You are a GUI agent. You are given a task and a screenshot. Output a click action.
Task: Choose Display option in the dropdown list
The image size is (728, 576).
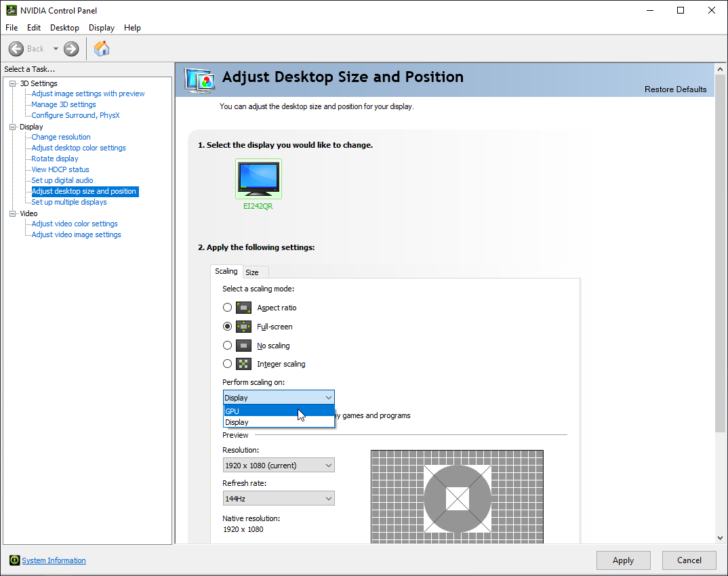point(279,422)
